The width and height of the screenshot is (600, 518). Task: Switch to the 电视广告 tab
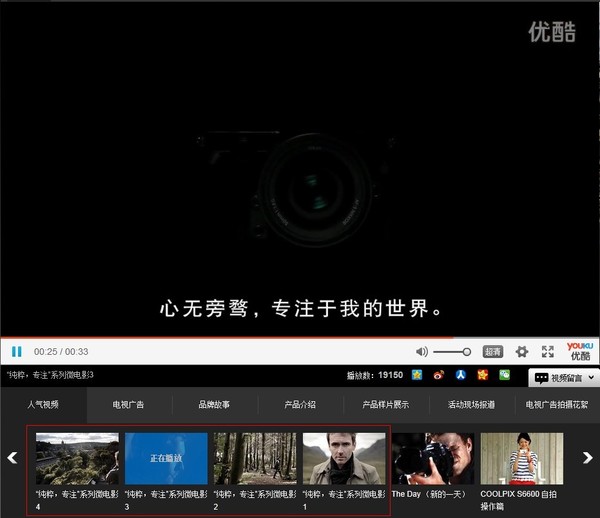128,405
